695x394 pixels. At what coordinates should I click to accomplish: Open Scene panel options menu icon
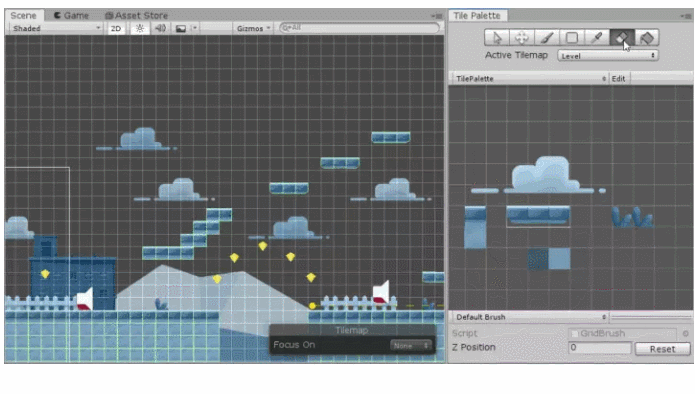tap(437, 16)
